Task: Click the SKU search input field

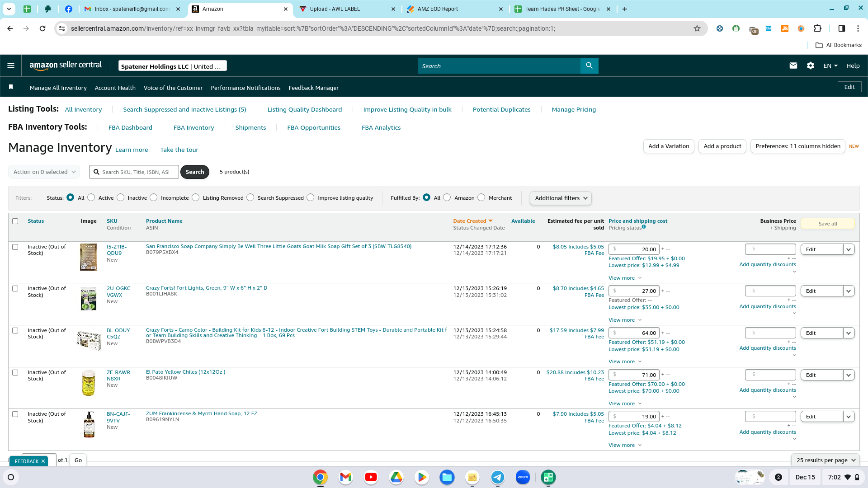Action: [134, 172]
